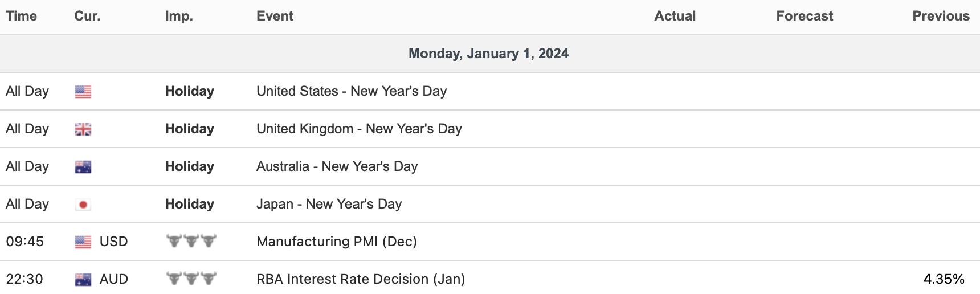980x294 pixels.
Task: Open the RBA Interest Rate Decision (Jan) event
Action: coord(360,279)
